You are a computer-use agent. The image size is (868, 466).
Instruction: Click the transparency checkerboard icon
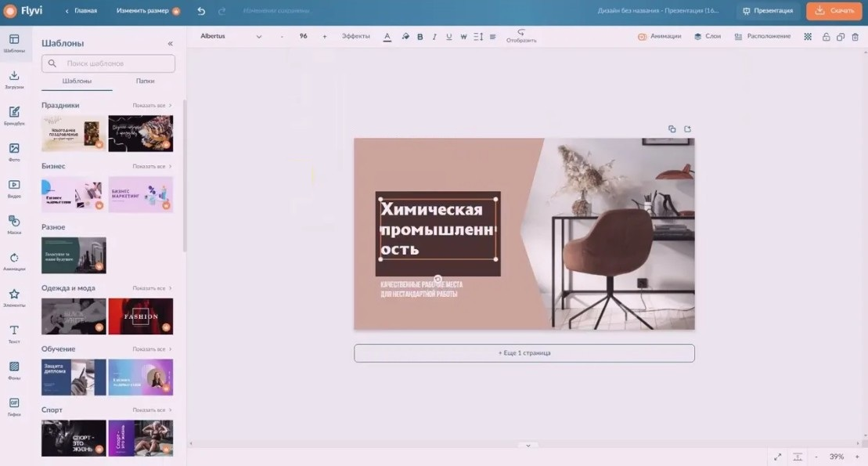[x=808, y=37]
